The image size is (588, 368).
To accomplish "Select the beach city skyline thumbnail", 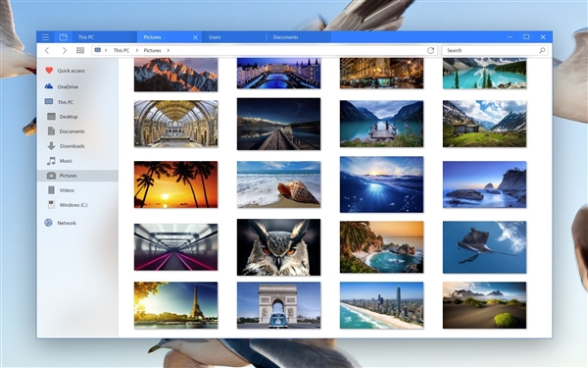I will click(x=381, y=305).
